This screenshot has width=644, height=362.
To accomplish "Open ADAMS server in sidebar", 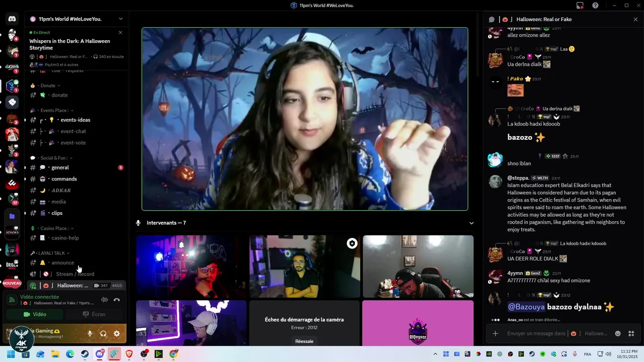I will [x=12, y=232].
